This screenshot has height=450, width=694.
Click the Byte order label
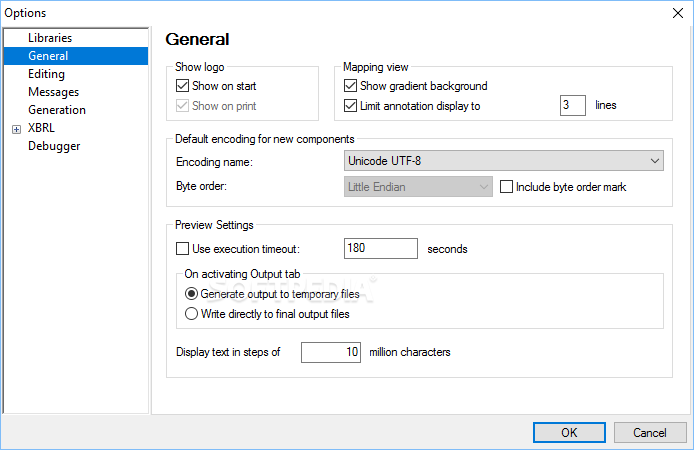click(201, 186)
